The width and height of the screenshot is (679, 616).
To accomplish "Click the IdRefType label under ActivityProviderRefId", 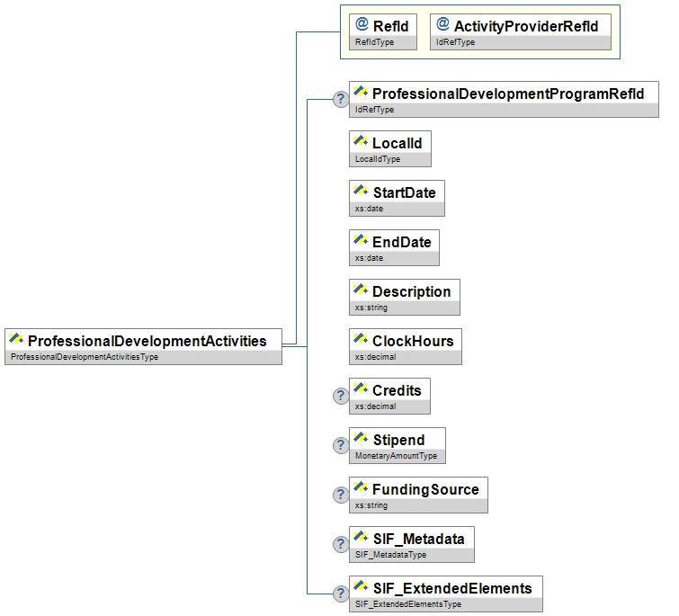I will click(456, 42).
